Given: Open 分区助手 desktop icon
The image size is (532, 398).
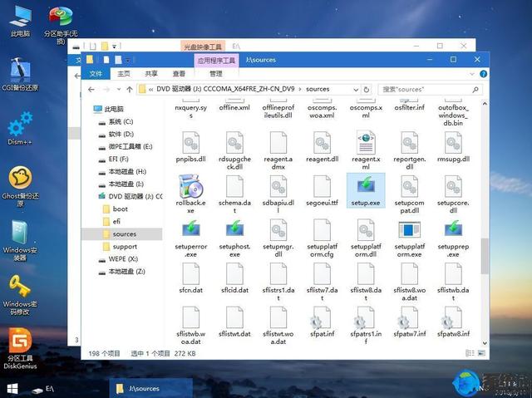Looking at the screenshot, I should [x=61, y=26].
